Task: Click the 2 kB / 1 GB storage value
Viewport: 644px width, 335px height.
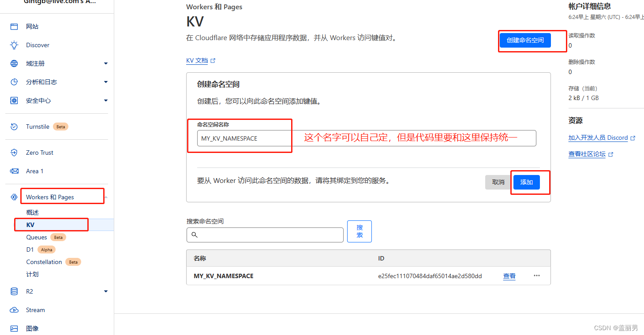Action: pos(584,98)
